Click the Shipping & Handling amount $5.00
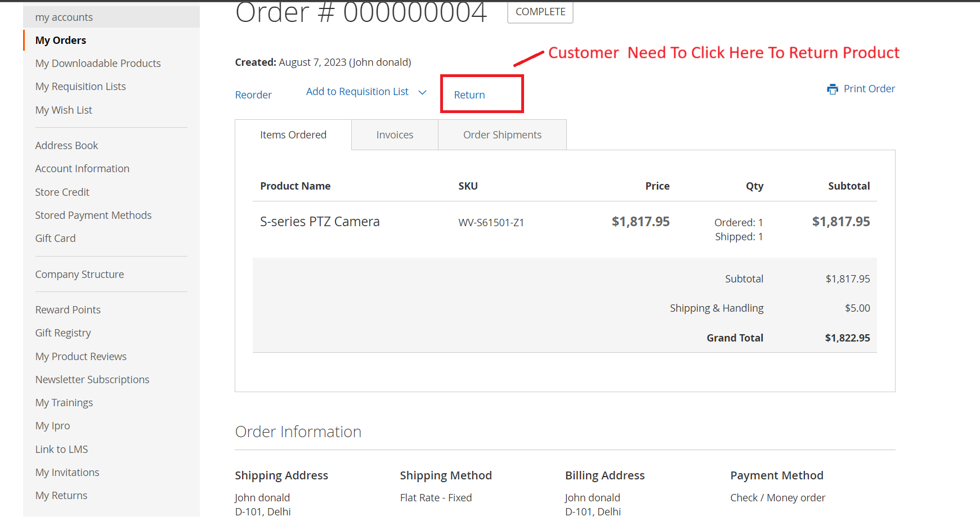Screen dimensions: 980x521 coord(857,308)
